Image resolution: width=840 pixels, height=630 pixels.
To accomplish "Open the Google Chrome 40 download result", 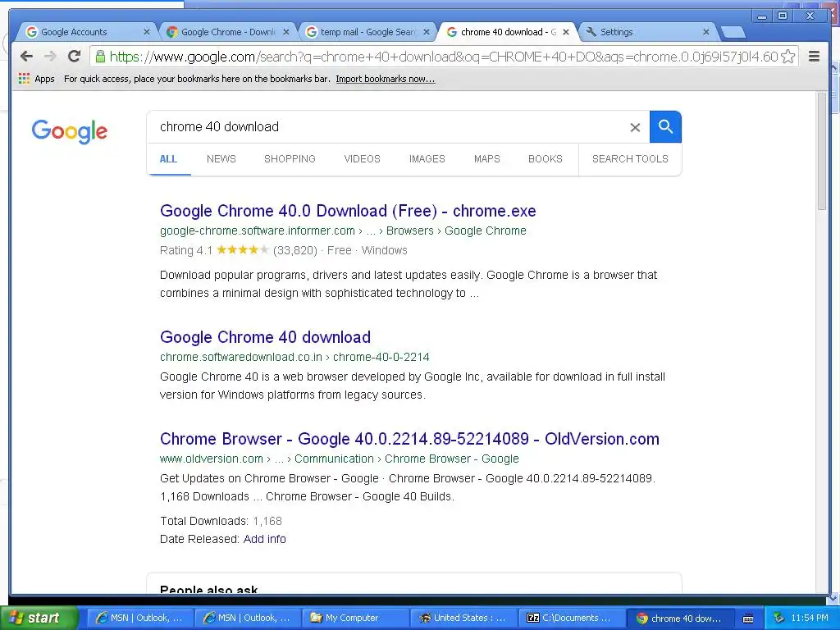I will pos(265,337).
